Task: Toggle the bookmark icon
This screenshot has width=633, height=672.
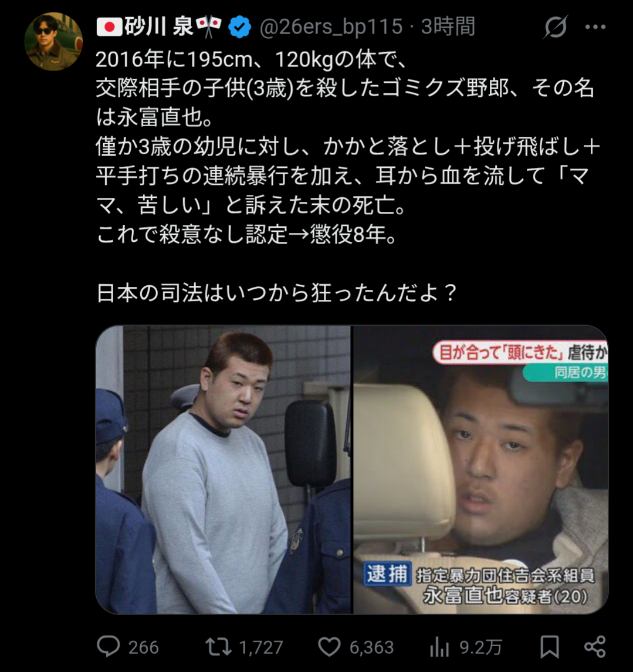Action: coord(550,647)
